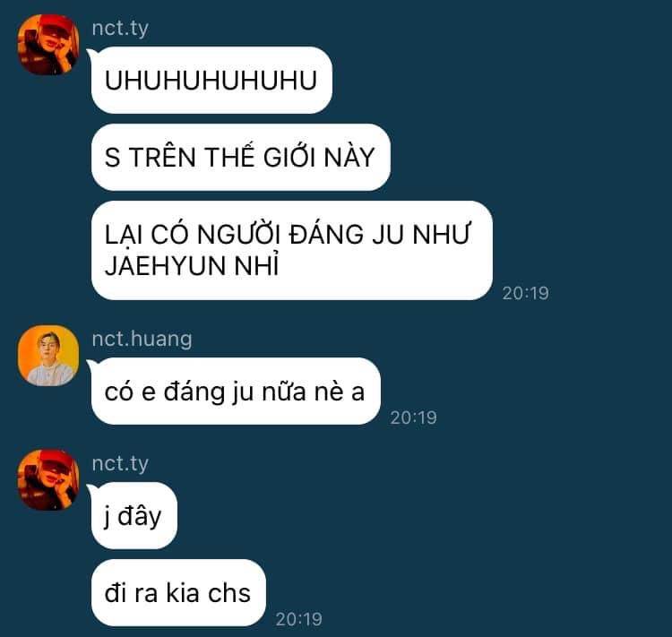
Task: Select the 'có e đáng ju nữa nè a' message
Action: 236,392
